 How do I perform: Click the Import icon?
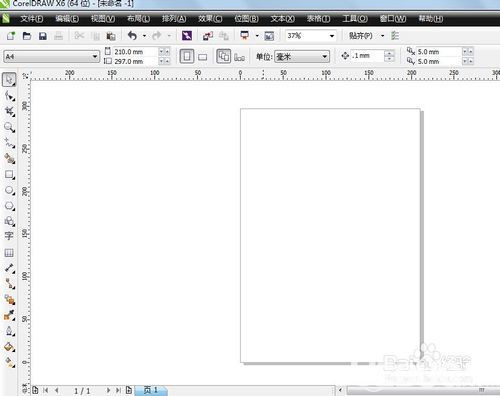coord(208,36)
